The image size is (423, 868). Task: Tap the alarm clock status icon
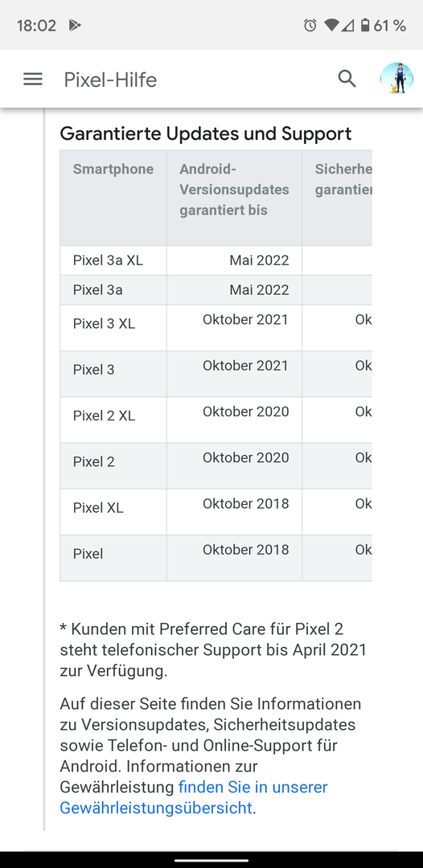coord(310,26)
